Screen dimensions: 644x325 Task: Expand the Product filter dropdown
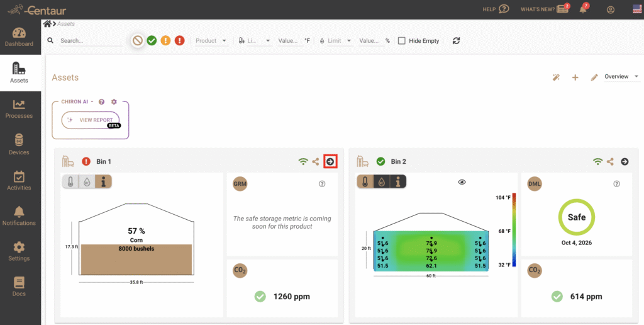(211, 41)
